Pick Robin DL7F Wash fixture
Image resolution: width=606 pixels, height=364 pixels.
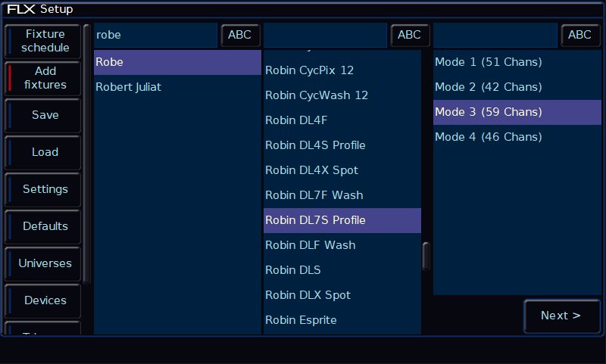342,195
